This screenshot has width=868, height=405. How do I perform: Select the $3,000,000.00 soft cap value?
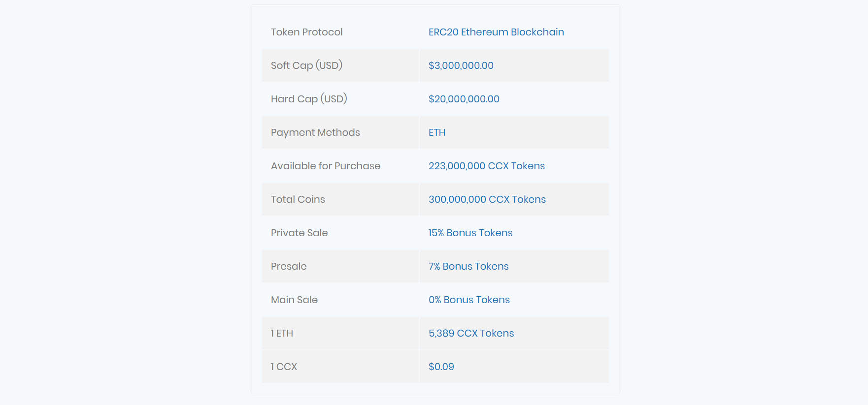coord(461,65)
